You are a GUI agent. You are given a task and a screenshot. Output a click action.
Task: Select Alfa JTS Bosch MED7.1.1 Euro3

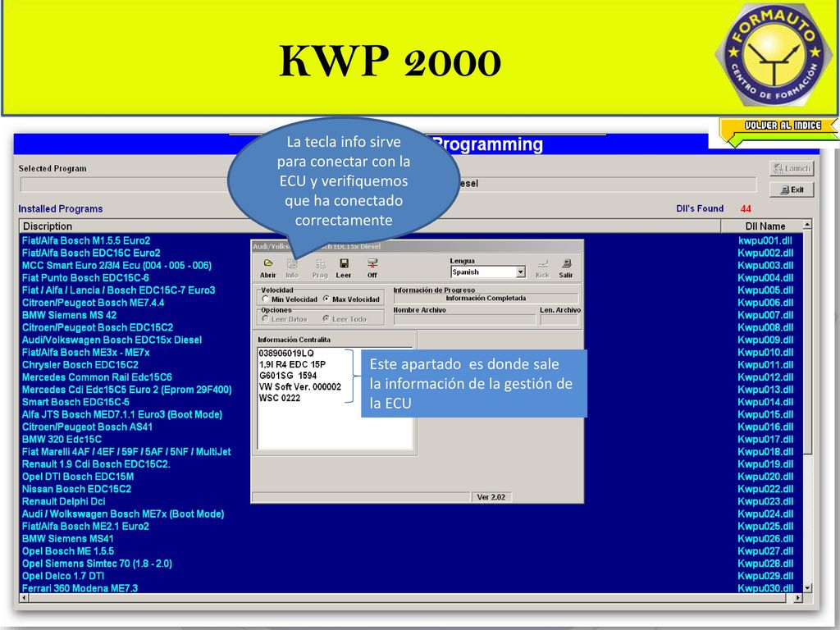click(x=122, y=414)
